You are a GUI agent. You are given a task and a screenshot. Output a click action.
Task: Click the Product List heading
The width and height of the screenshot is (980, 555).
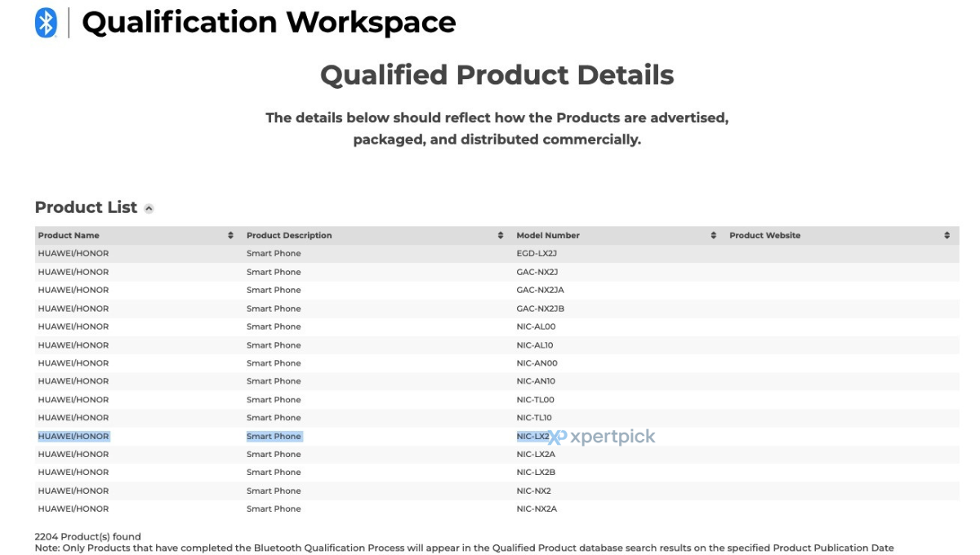pyautogui.click(x=86, y=207)
